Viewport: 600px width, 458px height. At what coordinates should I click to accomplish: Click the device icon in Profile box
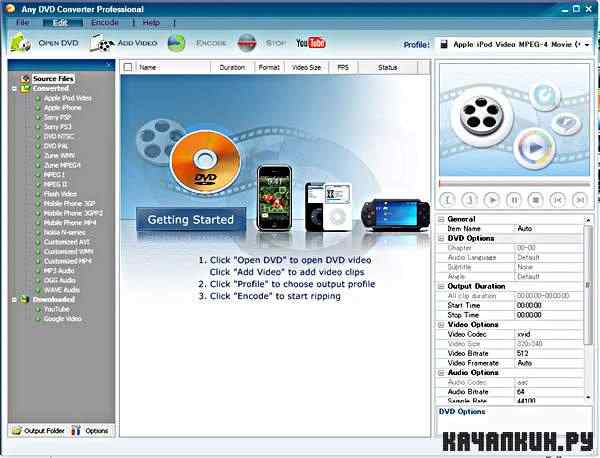[x=444, y=44]
